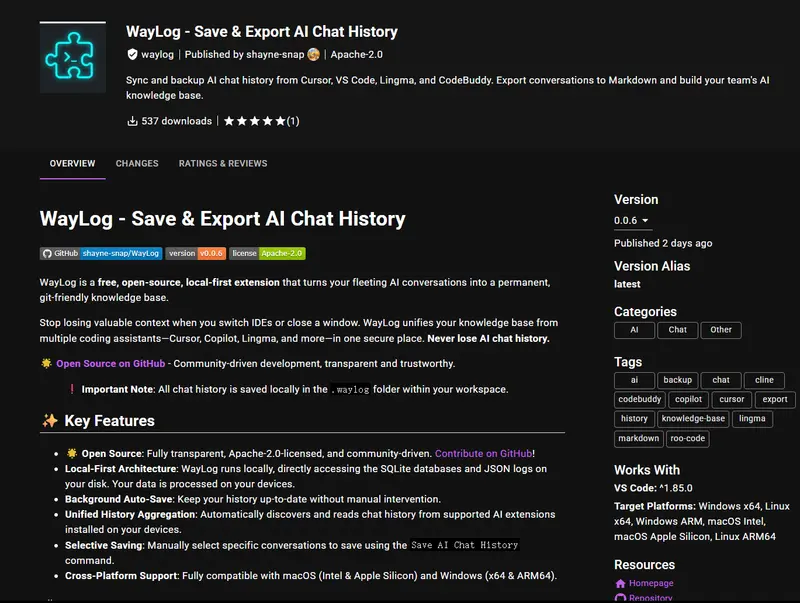
Task: Click the verified shield icon beside waylog
Action: [x=132, y=55]
